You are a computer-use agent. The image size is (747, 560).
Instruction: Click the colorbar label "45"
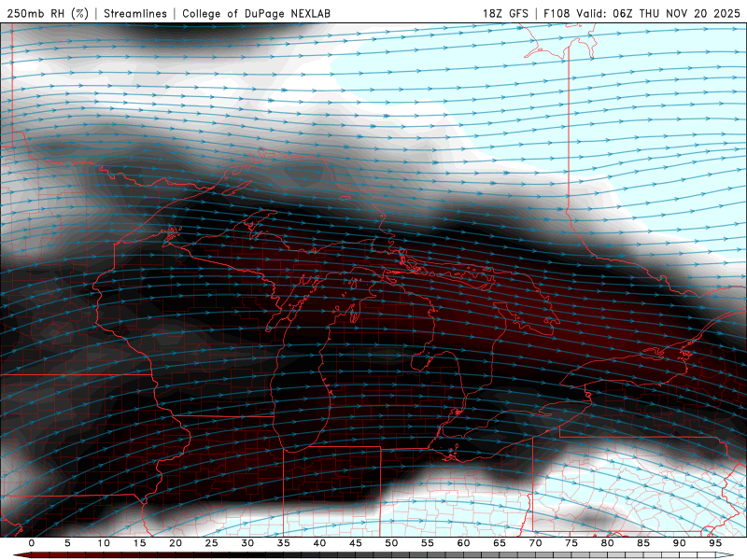coord(356,543)
